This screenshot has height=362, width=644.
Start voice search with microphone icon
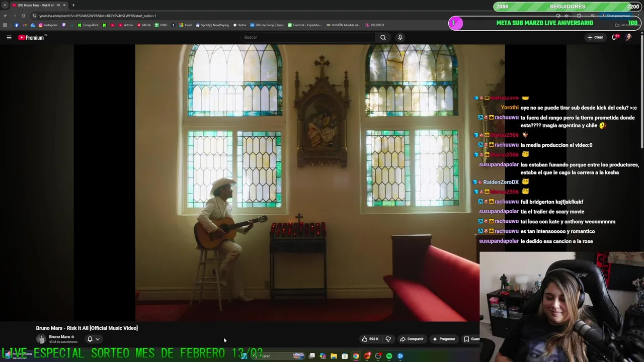click(400, 37)
